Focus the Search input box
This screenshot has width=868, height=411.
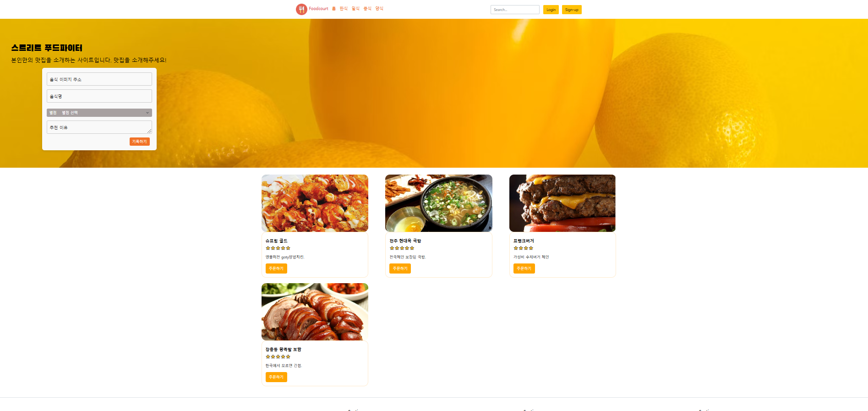click(x=515, y=10)
